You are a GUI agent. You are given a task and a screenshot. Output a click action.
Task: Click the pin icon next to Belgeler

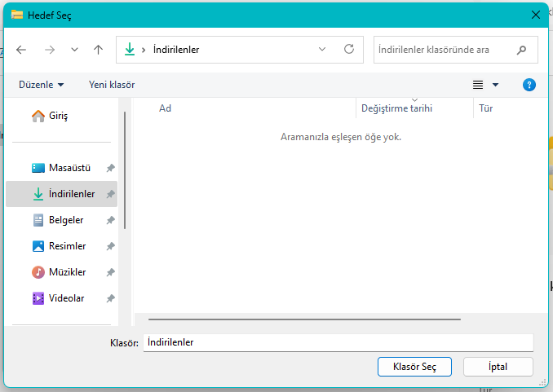[x=111, y=220]
